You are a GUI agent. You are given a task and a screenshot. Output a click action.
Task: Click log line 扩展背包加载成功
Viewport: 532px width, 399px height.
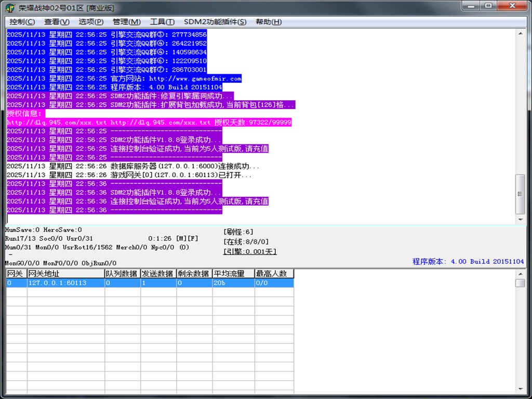click(x=151, y=105)
